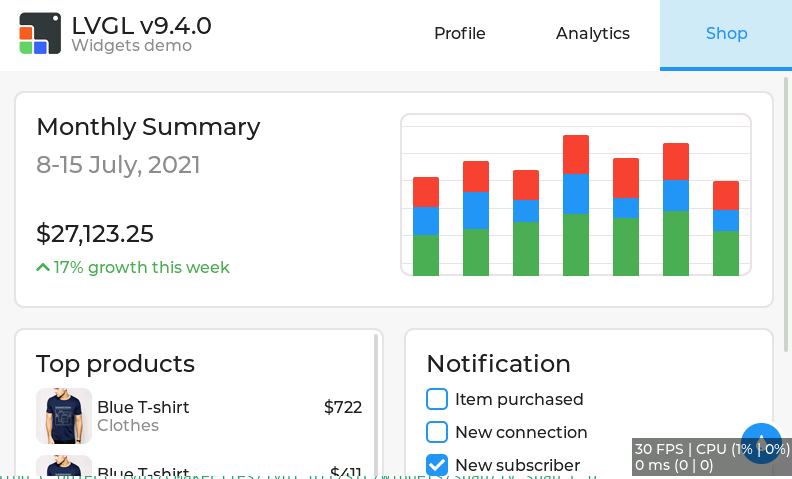The height and width of the screenshot is (479, 792).
Task: Click the Top products panel scrollbar
Action: pyautogui.click(x=376, y=400)
